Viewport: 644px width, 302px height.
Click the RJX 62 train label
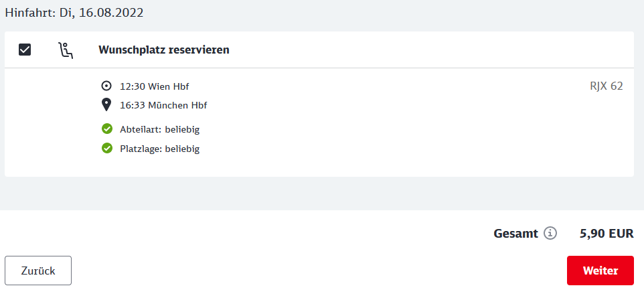tap(607, 86)
